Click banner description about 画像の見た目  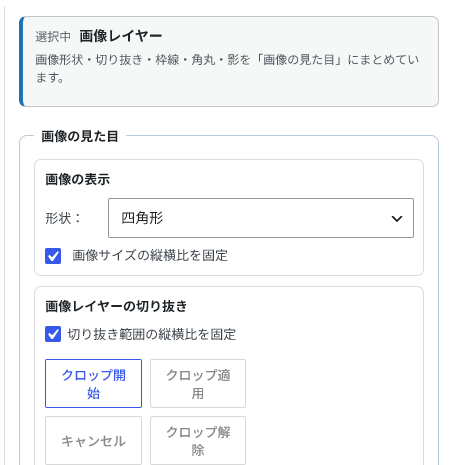(x=227, y=69)
